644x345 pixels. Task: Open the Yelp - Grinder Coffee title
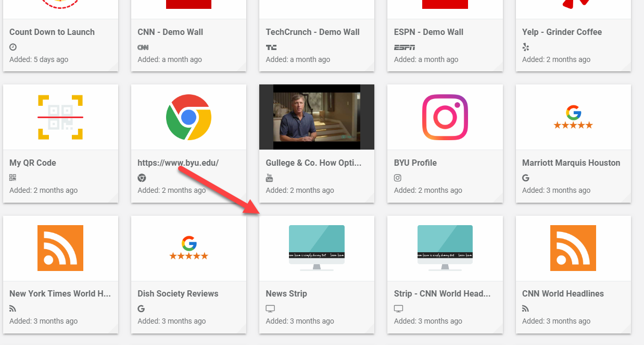[x=562, y=32]
